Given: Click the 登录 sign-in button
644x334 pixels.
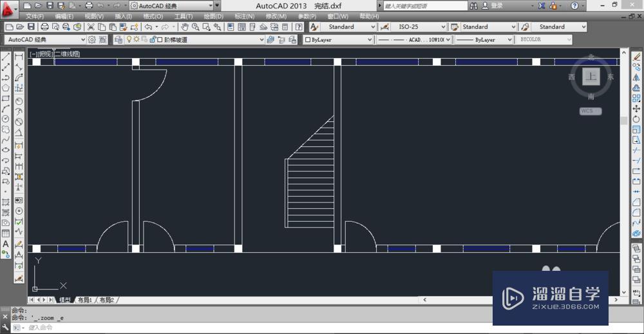Looking at the screenshot, I should point(497,6).
